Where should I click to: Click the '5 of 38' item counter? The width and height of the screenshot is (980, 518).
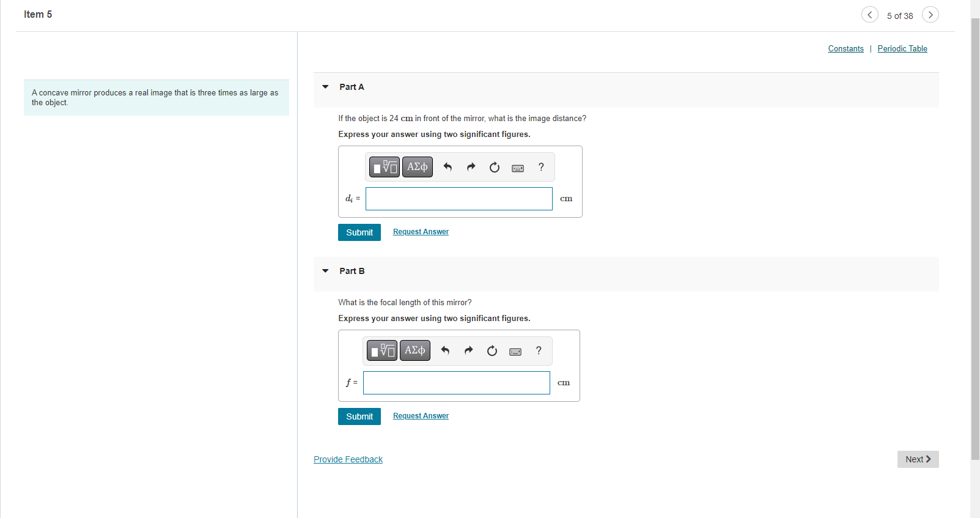[900, 16]
